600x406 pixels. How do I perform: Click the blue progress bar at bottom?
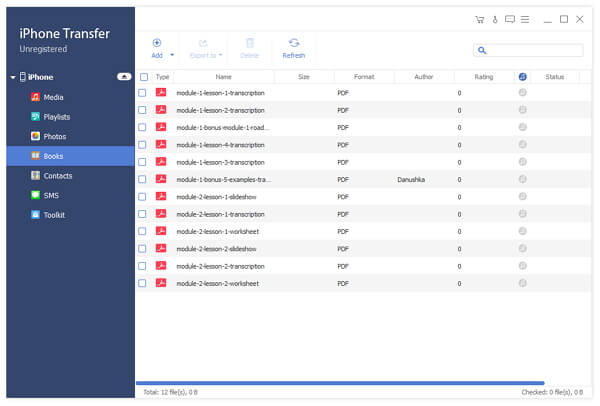click(340, 383)
